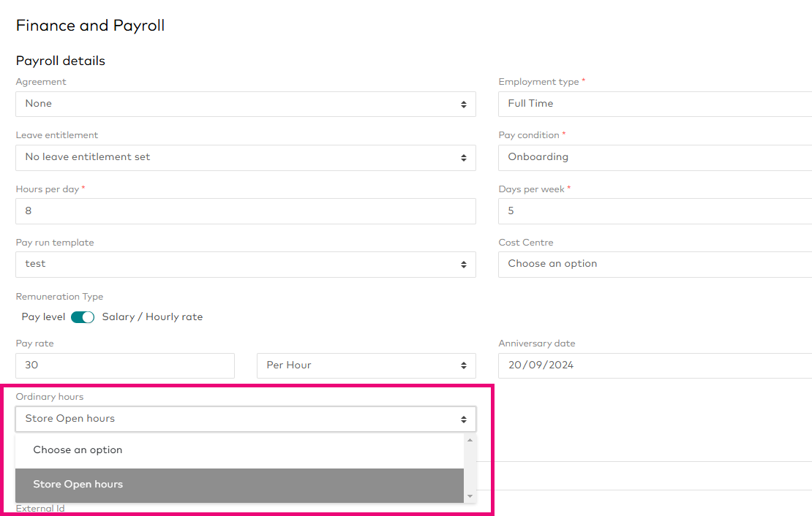Focus the Days per week field
Screen dimensions: 812x516
tap(654, 211)
